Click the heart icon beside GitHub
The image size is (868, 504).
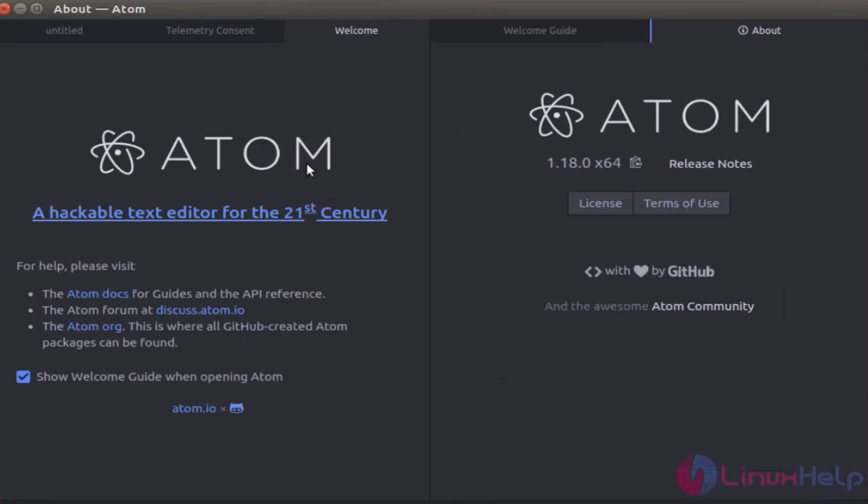point(641,271)
